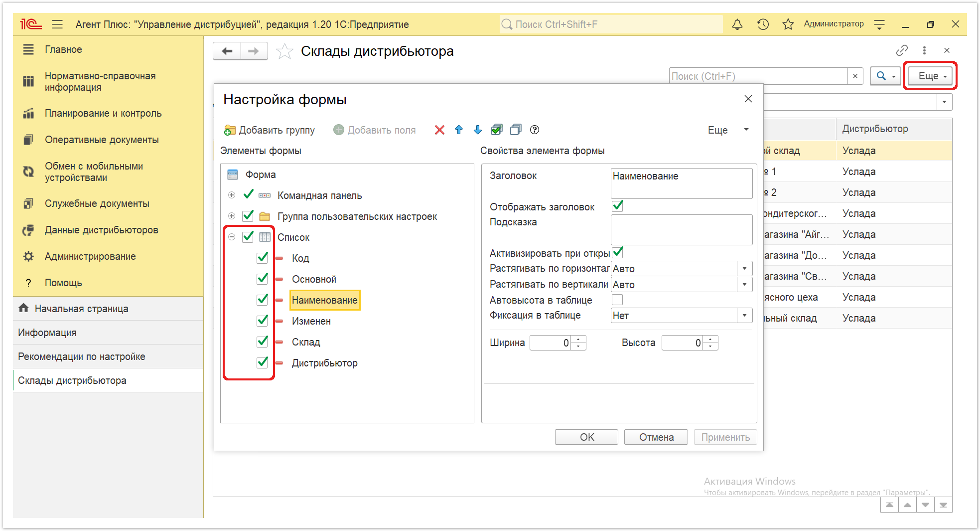Click the get link chain icon
980x531 pixels.
pyautogui.click(x=902, y=50)
